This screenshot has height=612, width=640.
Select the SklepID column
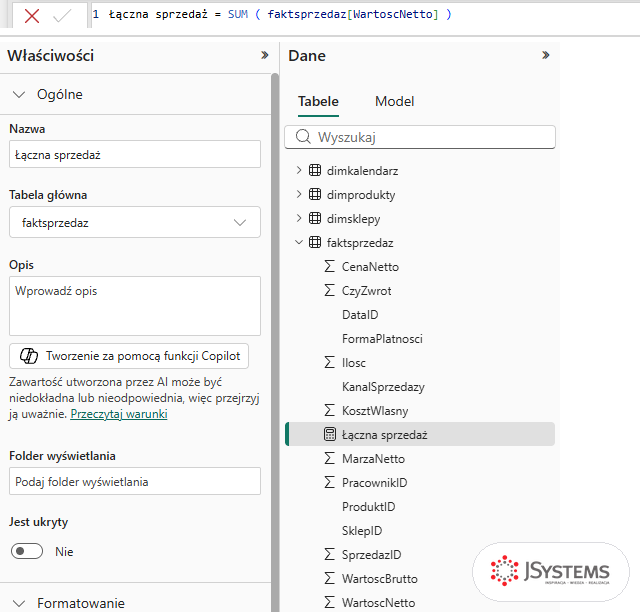click(x=362, y=531)
